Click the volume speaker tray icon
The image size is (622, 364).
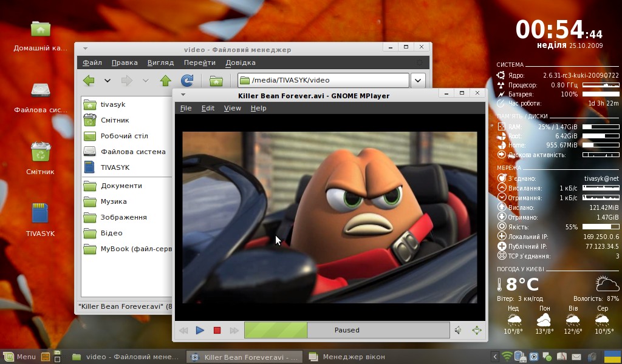coord(592,357)
